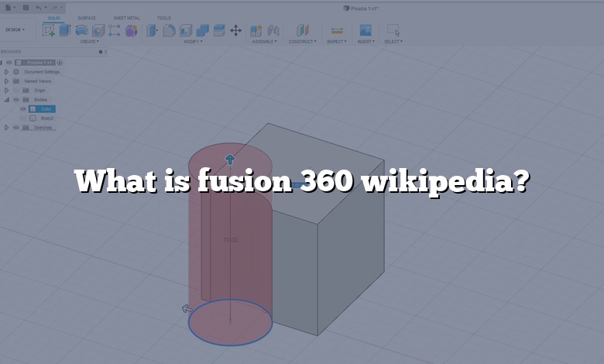Expand the Document Settings node
The image size is (604, 364).
[6, 72]
